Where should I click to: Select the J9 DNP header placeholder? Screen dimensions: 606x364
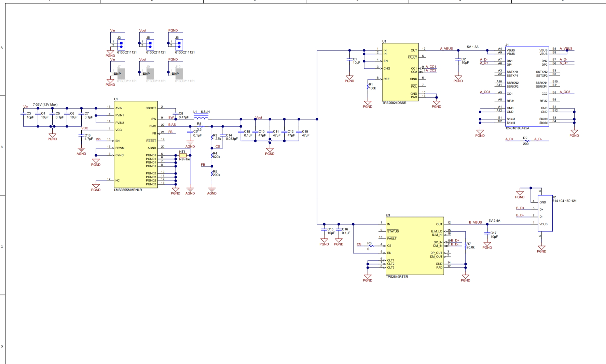tap(150, 74)
